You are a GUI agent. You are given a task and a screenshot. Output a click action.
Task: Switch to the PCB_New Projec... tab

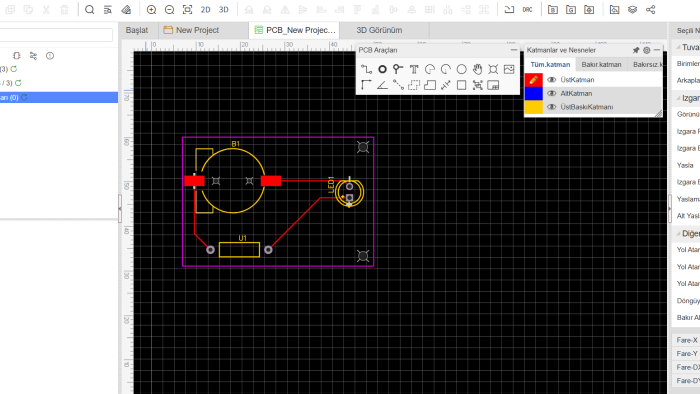point(295,30)
